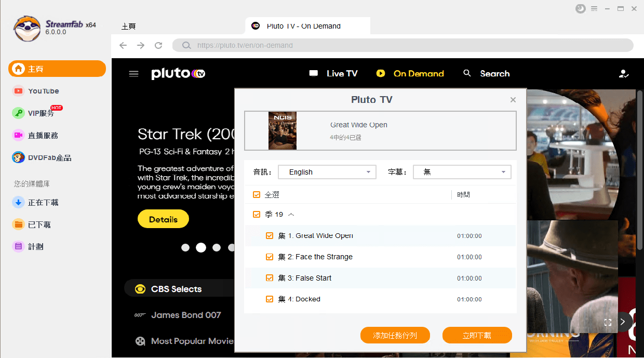Select the James Bond 007 category
This screenshot has width=644, height=358.
pos(186,315)
